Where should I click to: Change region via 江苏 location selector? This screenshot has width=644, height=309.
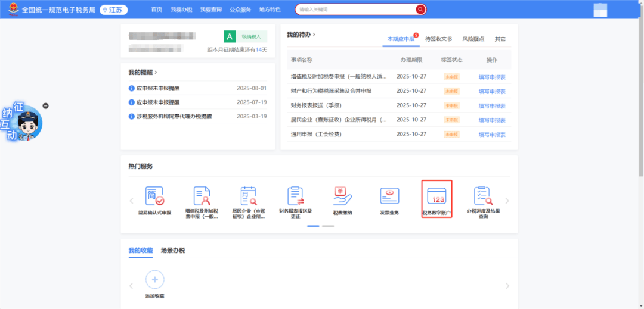pos(114,10)
